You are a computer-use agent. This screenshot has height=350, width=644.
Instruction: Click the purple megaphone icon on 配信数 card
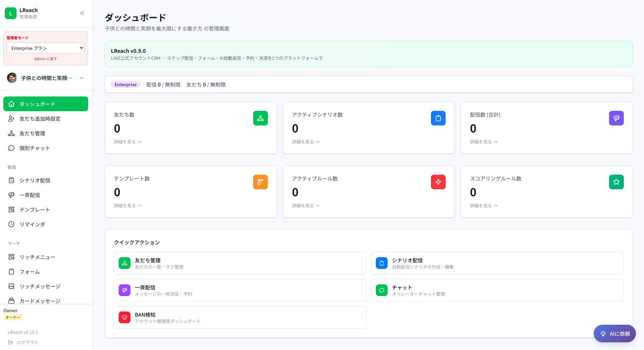616,118
